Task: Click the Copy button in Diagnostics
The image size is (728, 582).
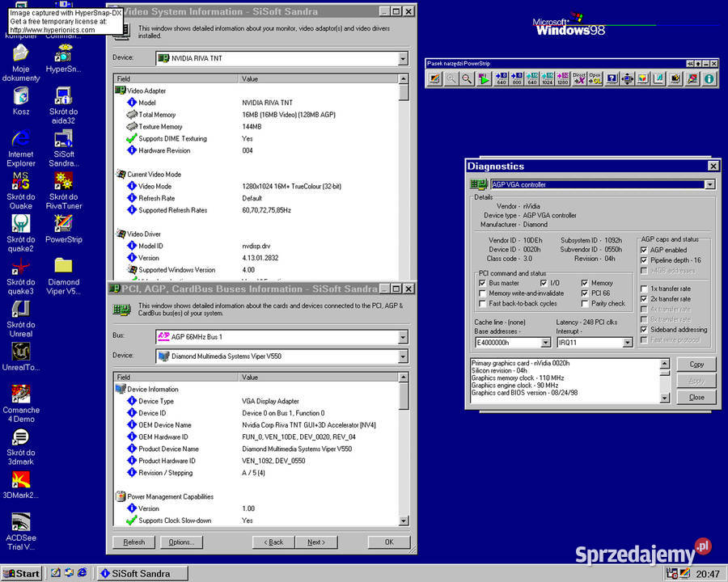Action: [696, 365]
